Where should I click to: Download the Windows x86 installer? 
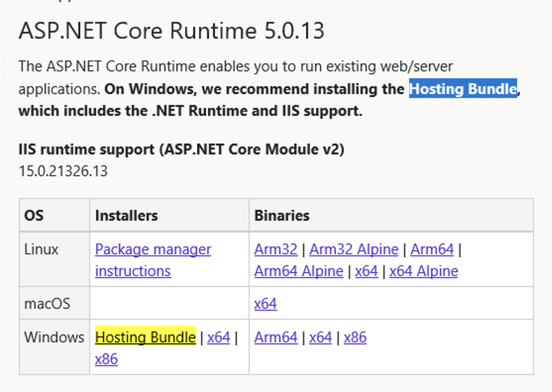coord(107,359)
